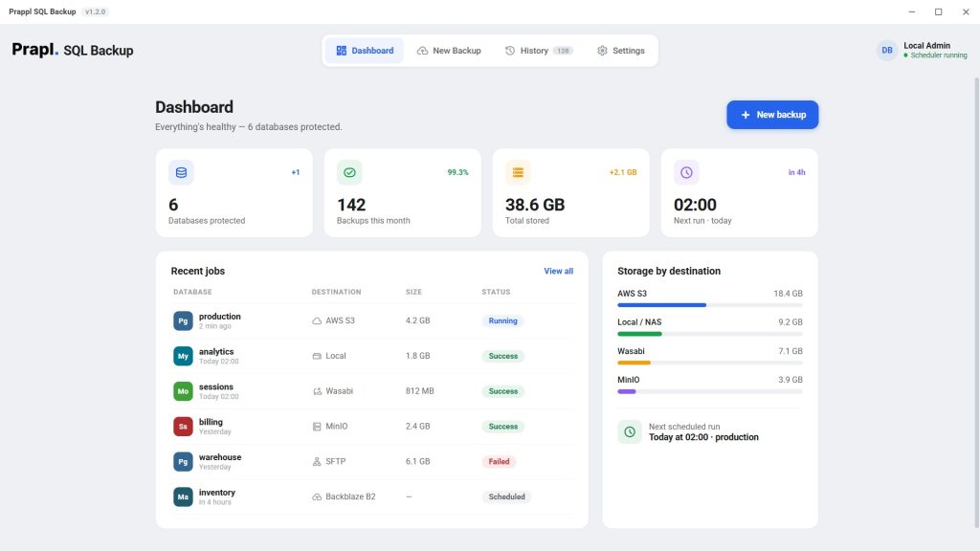Click the Wasabi orange storage bar
The image size is (980, 551).
click(x=710, y=363)
